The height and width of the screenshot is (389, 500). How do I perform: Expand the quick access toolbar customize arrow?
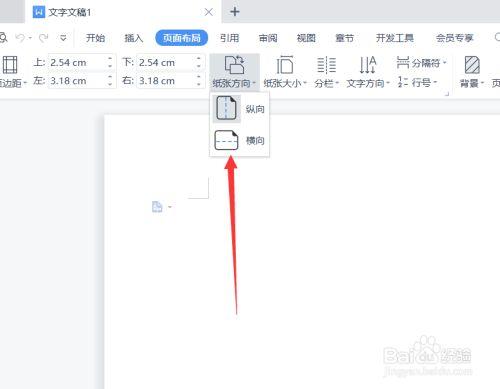tap(63, 38)
